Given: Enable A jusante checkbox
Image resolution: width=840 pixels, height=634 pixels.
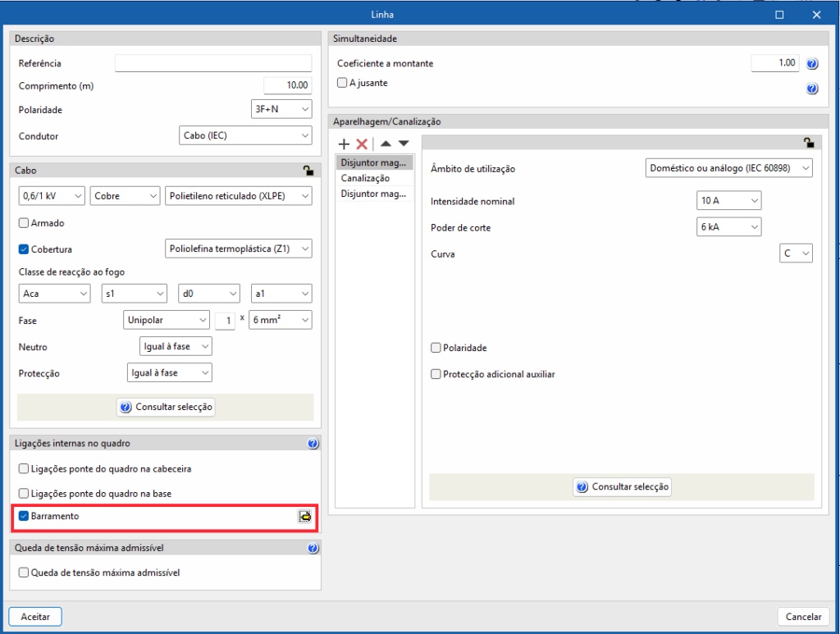Looking at the screenshot, I should pos(342,83).
